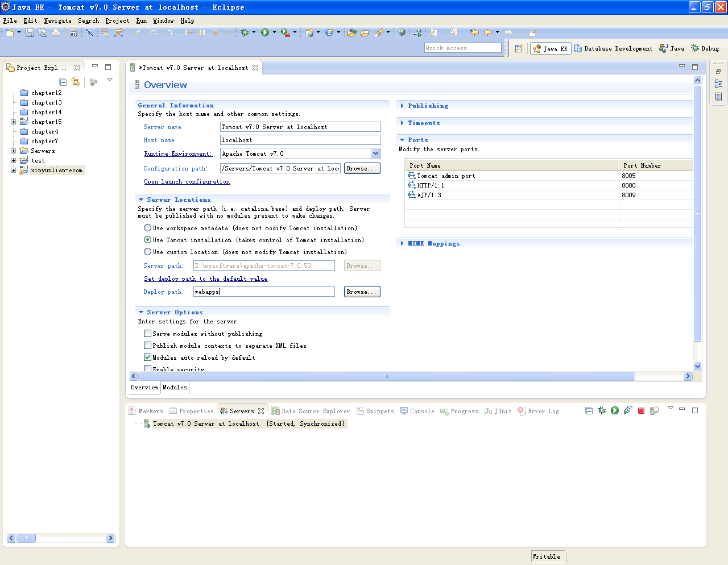The width and height of the screenshot is (728, 565).
Task: Click the Outline icon in right trim bar
Action: coord(718,84)
